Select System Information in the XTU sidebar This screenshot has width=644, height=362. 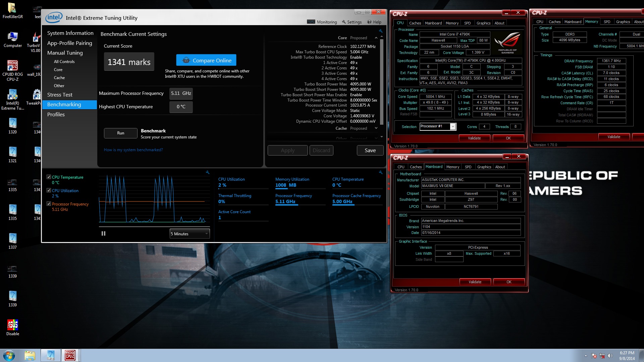[x=70, y=33]
